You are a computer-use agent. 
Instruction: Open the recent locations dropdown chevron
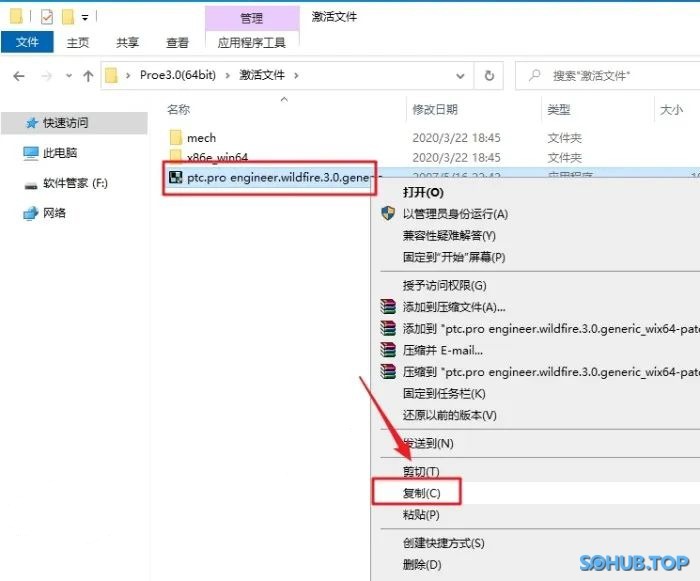tap(69, 75)
